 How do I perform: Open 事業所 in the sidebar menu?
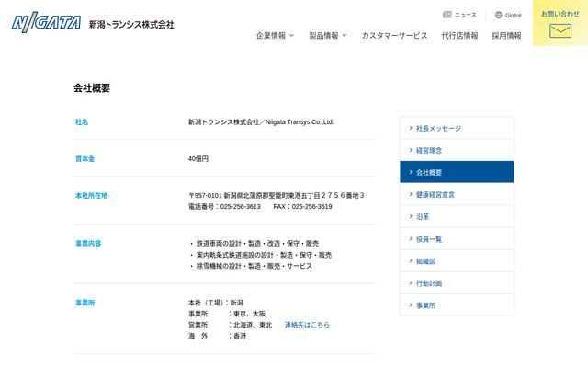pyautogui.click(x=457, y=305)
